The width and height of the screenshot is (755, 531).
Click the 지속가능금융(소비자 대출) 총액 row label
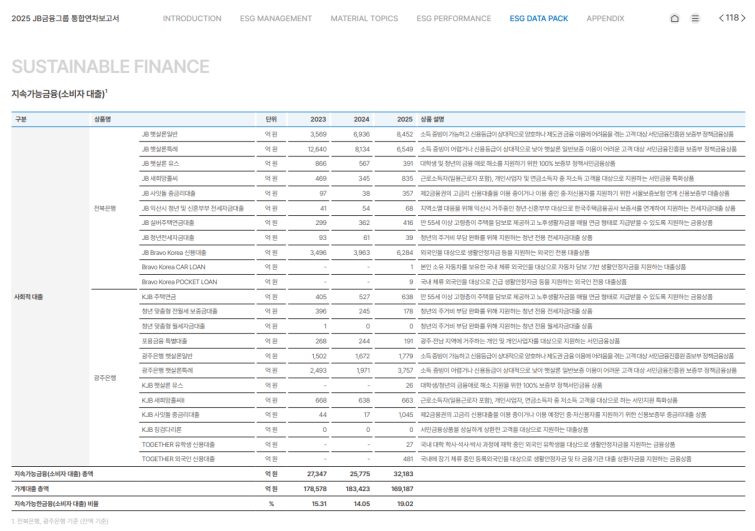coord(54,474)
